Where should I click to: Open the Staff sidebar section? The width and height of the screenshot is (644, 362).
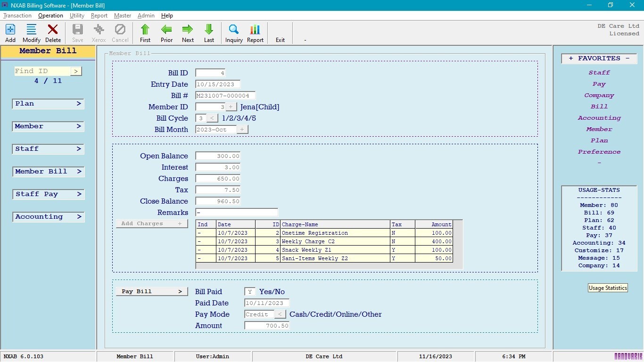pyautogui.click(x=48, y=149)
